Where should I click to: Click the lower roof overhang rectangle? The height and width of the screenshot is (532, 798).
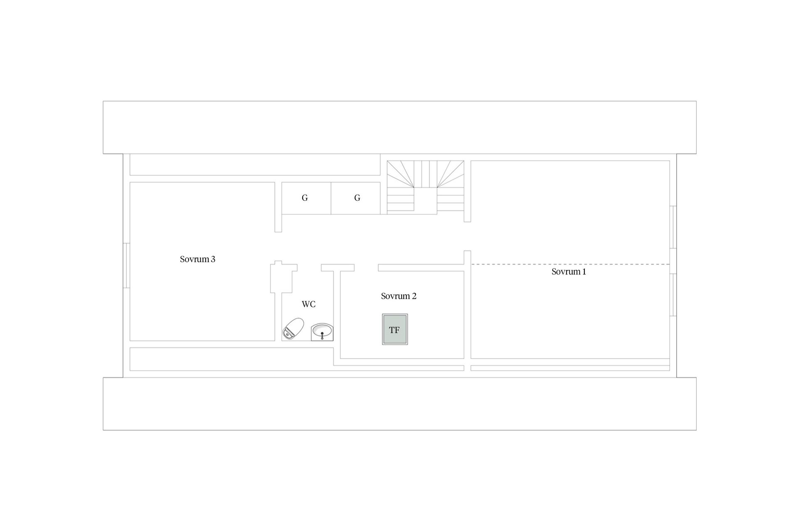[399, 404]
